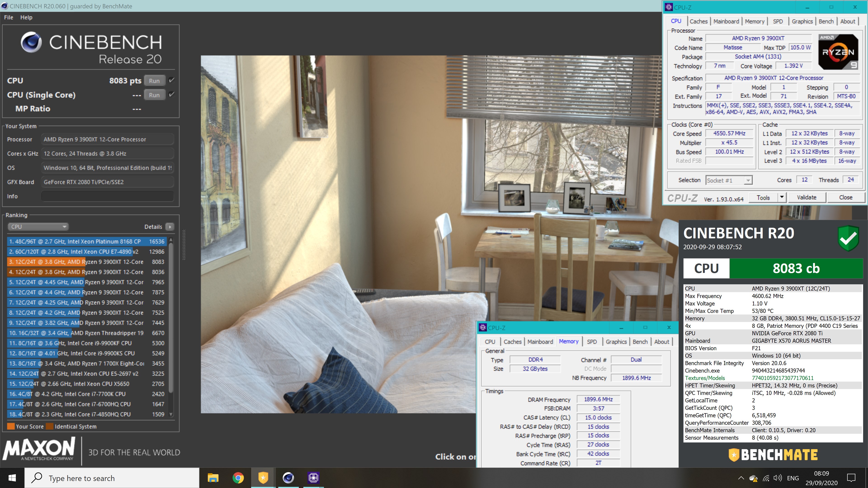Image resolution: width=868 pixels, height=488 pixels.
Task: Open SPD tab in top CPU-Z window
Action: click(x=778, y=21)
